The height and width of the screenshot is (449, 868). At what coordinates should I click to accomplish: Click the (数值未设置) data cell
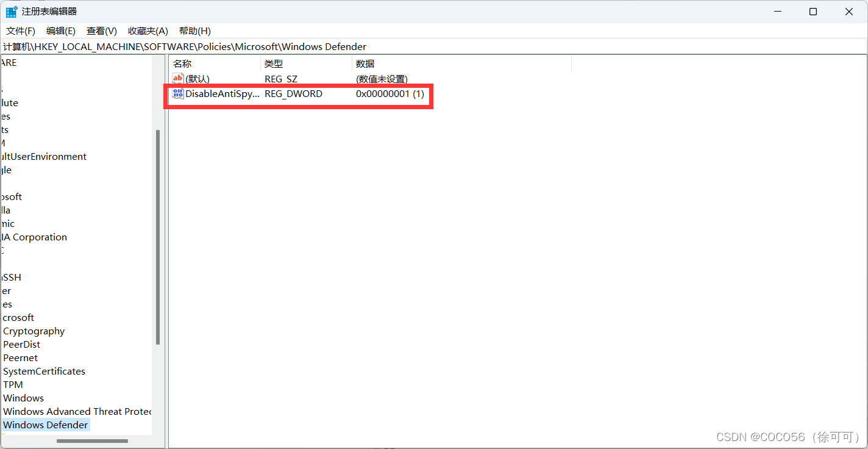coord(382,79)
